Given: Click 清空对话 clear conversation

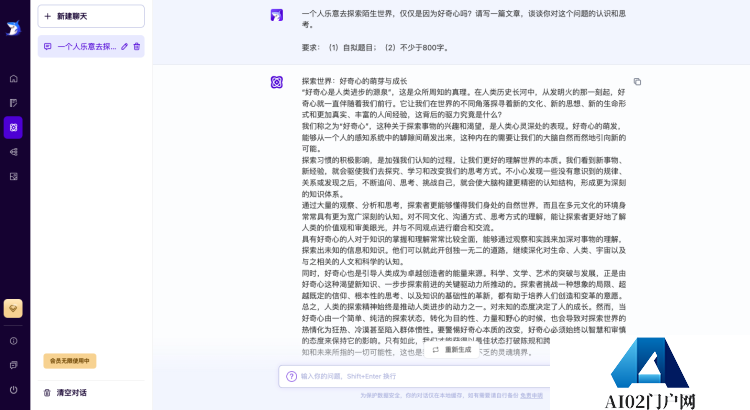Looking at the screenshot, I should pos(65,393).
